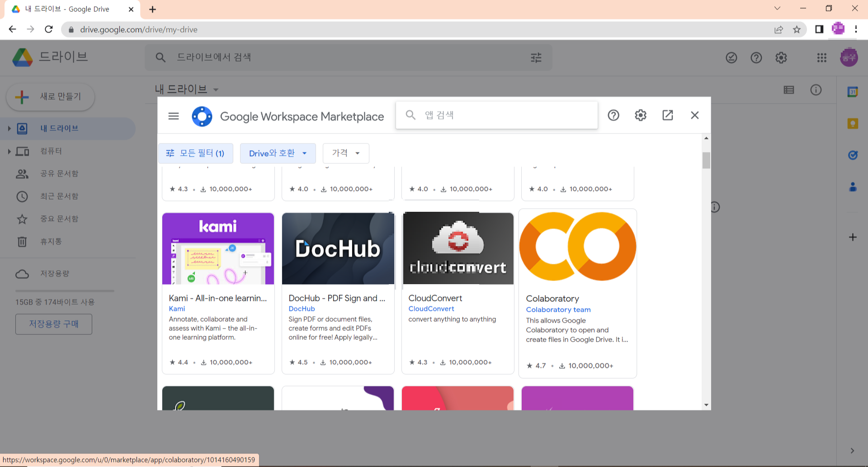
Task: Click Buy storage (저장용량 구매) button
Action: pyautogui.click(x=54, y=324)
